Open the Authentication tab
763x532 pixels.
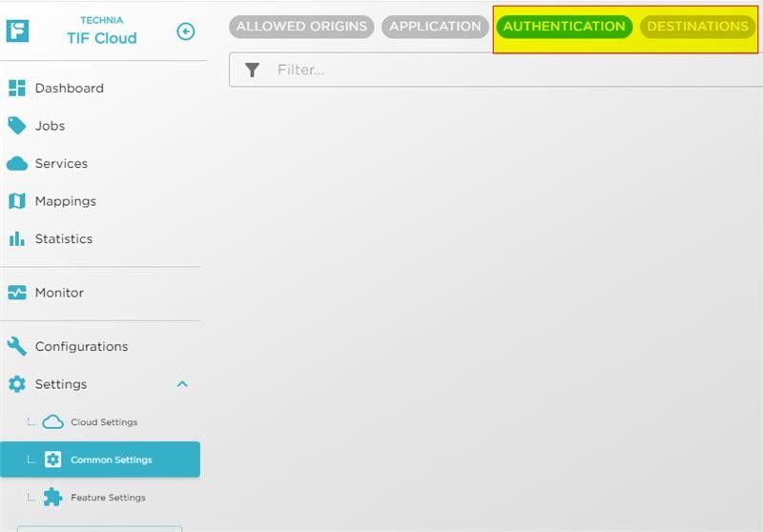[564, 27]
